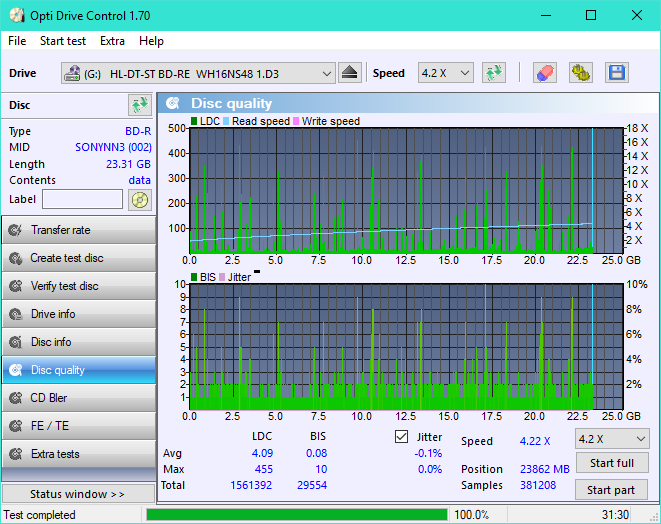This screenshot has height=524, width=661.
Task: Click the Samples value 381208
Action: point(538,485)
